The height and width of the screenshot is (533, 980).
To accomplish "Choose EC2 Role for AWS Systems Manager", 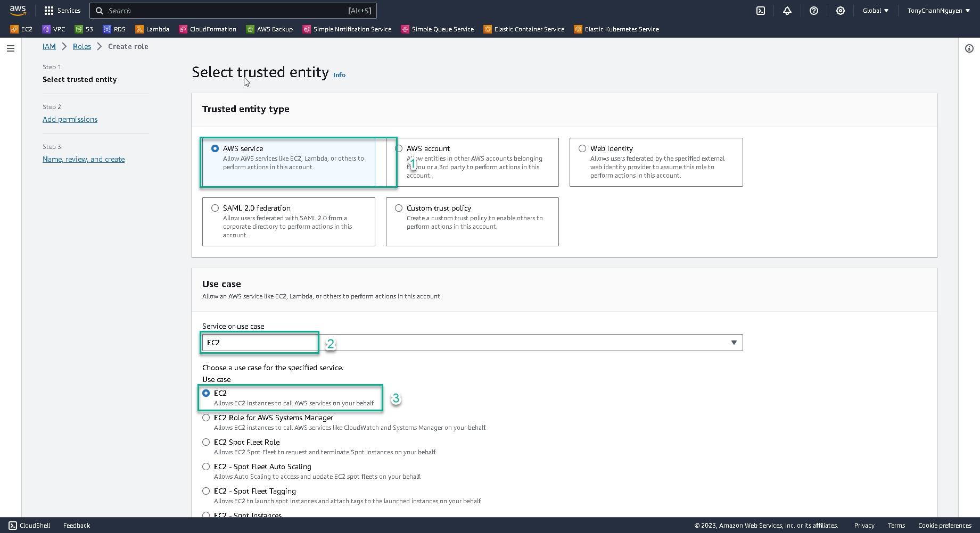I will point(206,418).
